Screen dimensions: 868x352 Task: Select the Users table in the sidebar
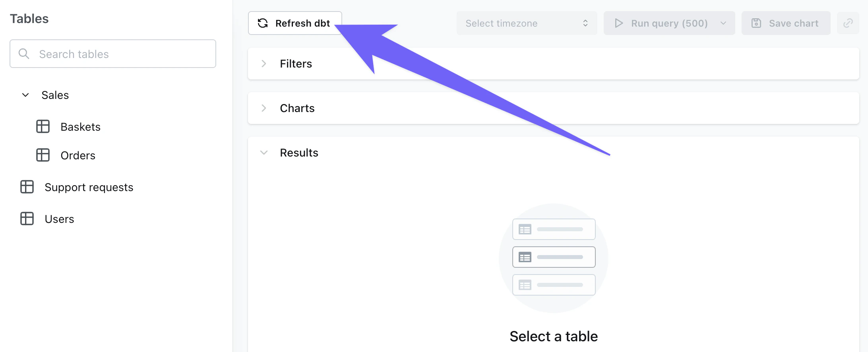coord(59,219)
